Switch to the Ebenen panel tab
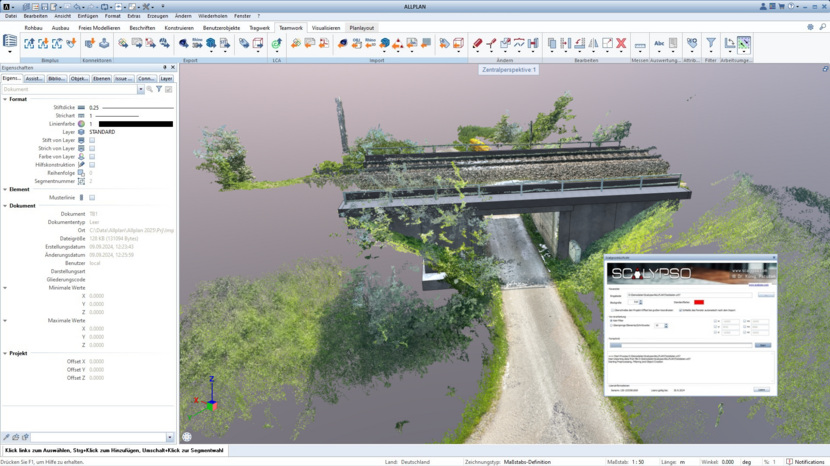Image resolution: width=830 pixels, height=466 pixels. click(101, 78)
